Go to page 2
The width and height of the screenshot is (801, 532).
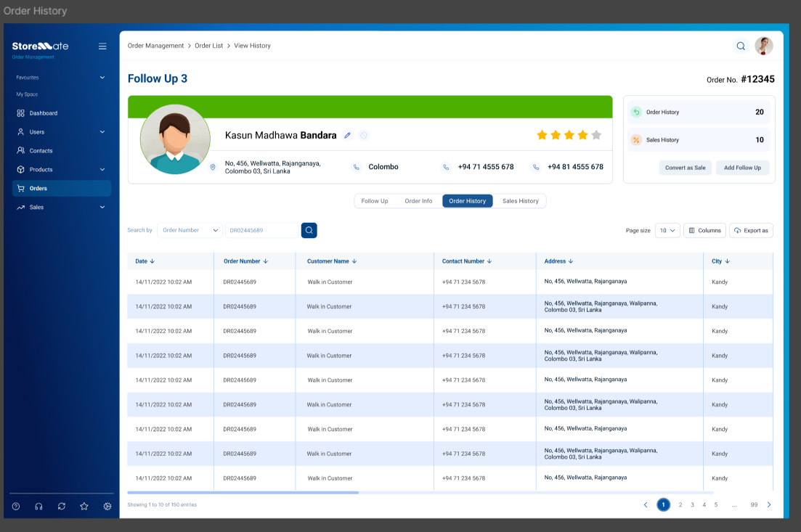point(680,505)
